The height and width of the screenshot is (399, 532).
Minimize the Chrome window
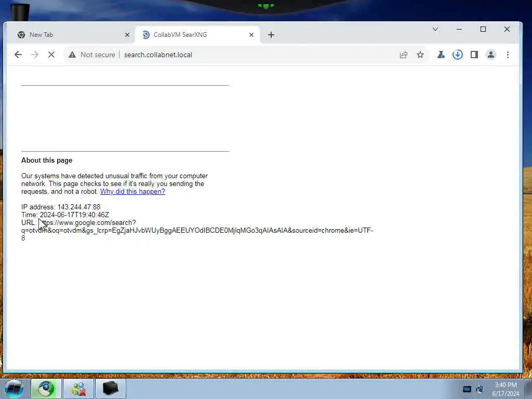(459, 29)
